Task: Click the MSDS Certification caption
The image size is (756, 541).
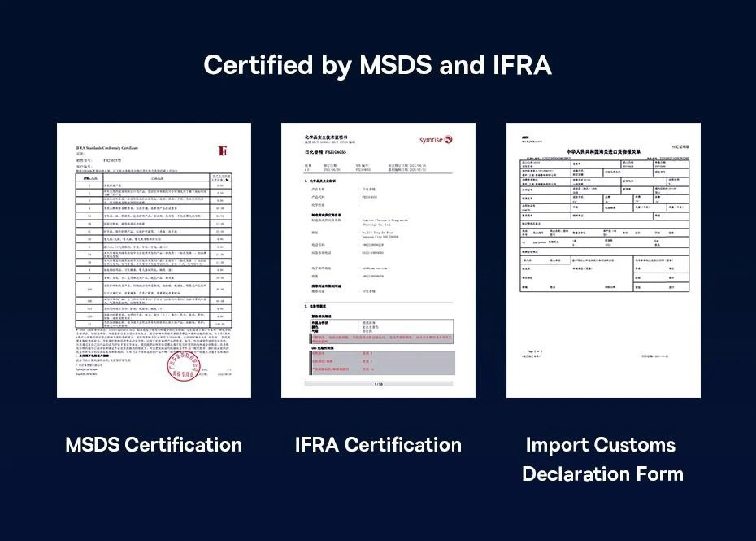Action: click(154, 444)
